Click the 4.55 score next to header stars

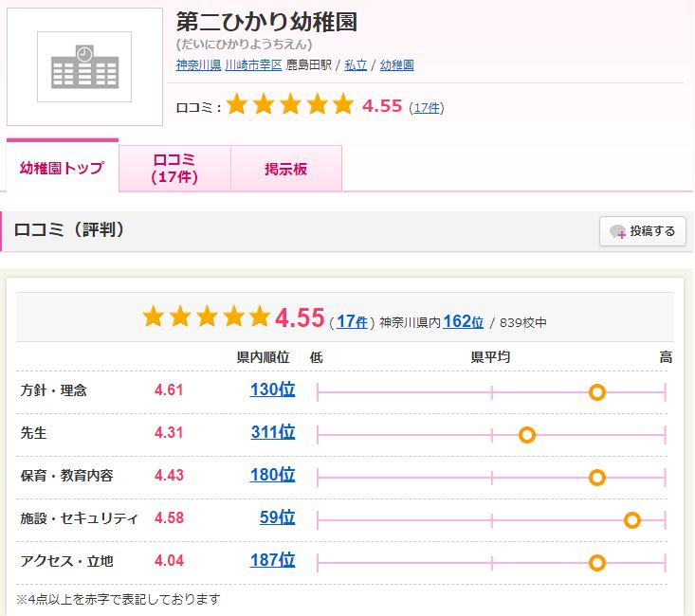tap(382, 106)
